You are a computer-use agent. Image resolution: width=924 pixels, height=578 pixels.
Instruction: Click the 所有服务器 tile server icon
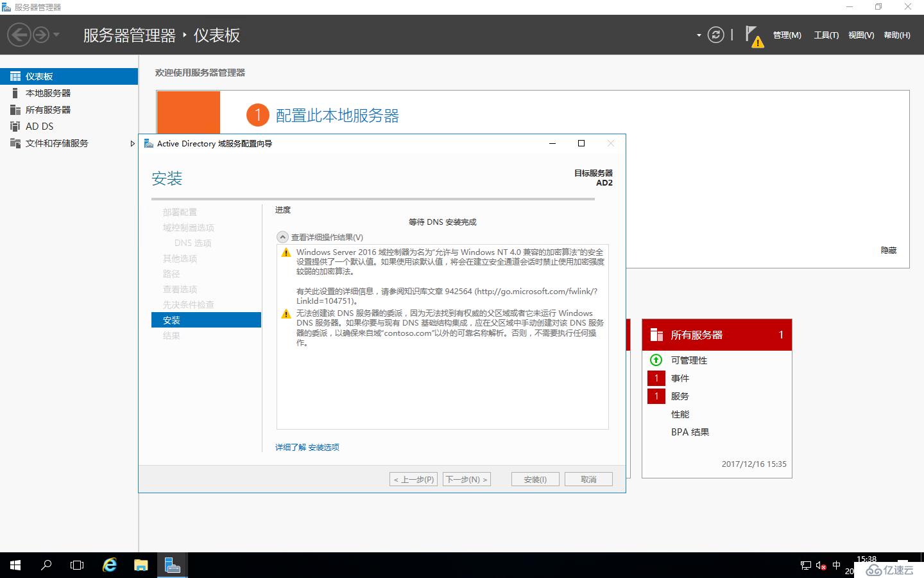656,335
